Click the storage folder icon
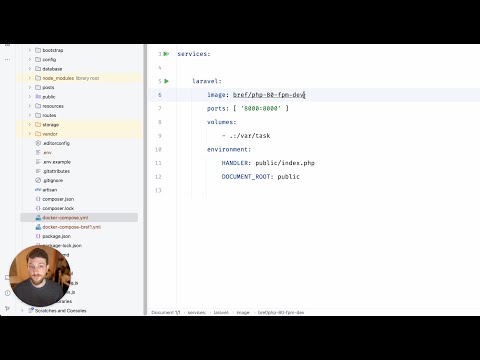The image size is (480, 360). (x=38, y=125)
